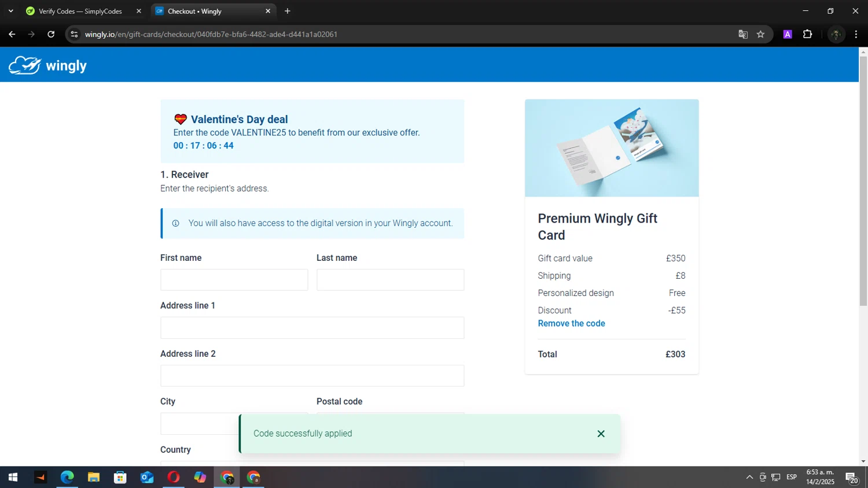
Task: Open Opera browser from taskbar
Action: pyautogui.click(x=174, y=477)
